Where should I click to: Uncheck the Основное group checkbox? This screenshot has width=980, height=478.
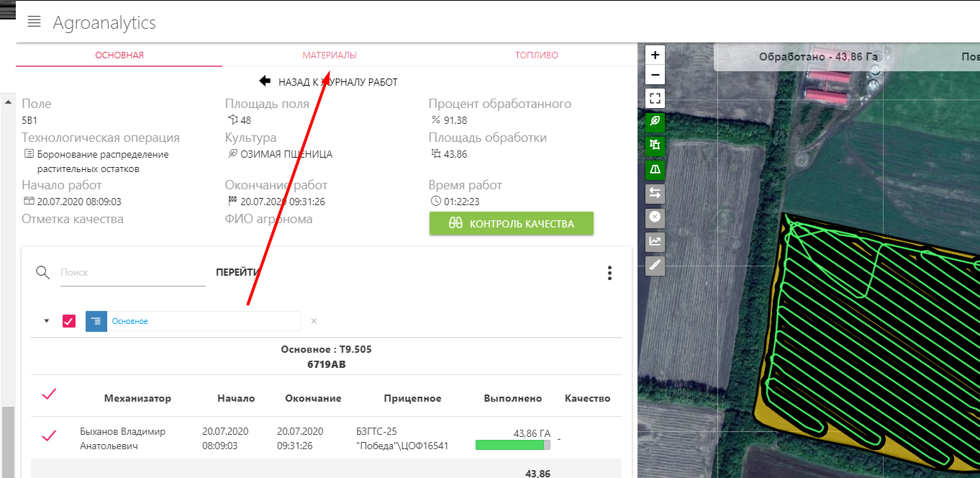[69, 321]
